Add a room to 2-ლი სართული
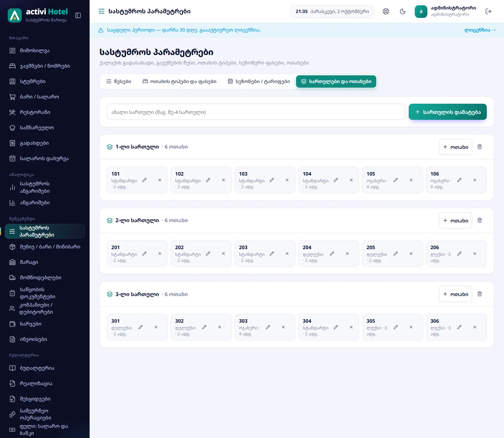This screenshot has width=504, height=438. click(x=455, y=220)
